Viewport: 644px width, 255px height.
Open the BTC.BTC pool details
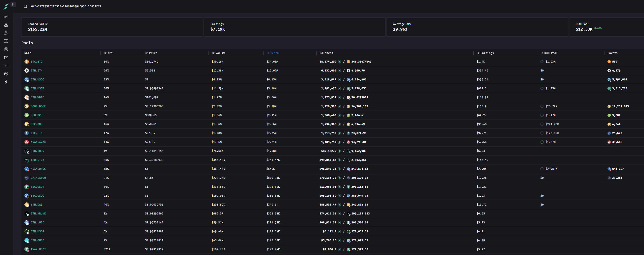coord(37,62)
